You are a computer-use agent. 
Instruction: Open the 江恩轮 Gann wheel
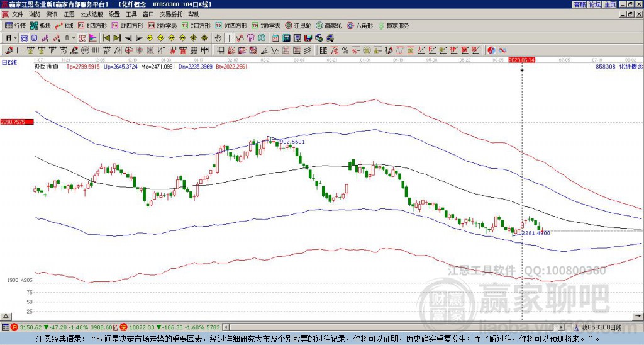pos(298,25)
